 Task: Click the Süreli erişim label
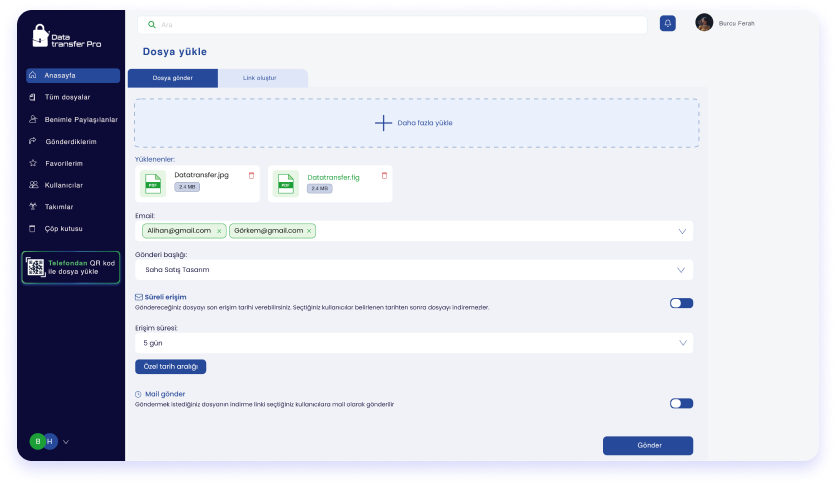(x=165, y=297)
